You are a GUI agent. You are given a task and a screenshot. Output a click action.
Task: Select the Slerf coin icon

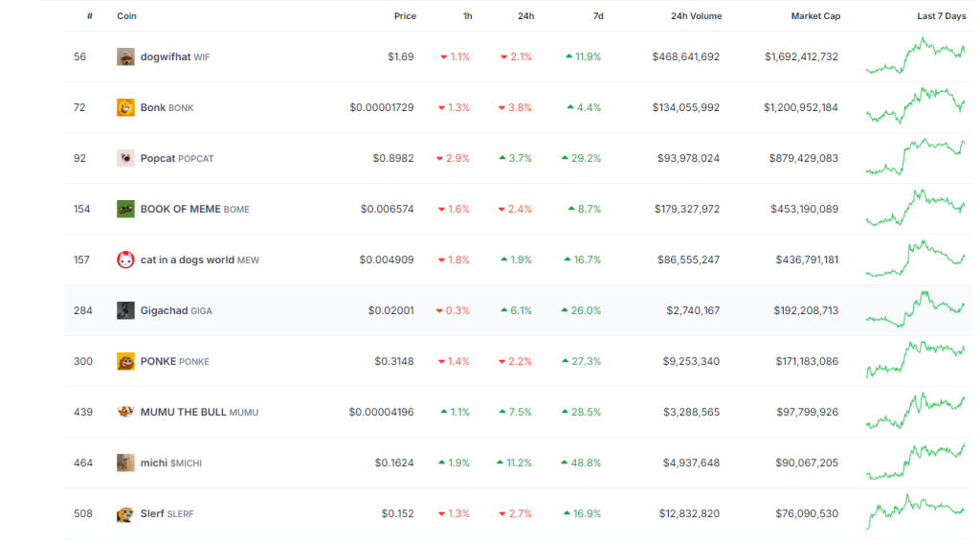coord(125,514)
